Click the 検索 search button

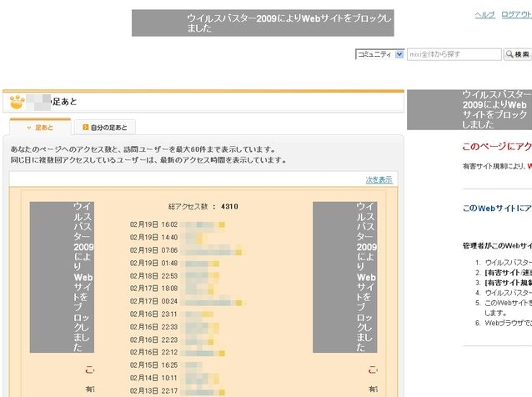[x=518, y=54]
